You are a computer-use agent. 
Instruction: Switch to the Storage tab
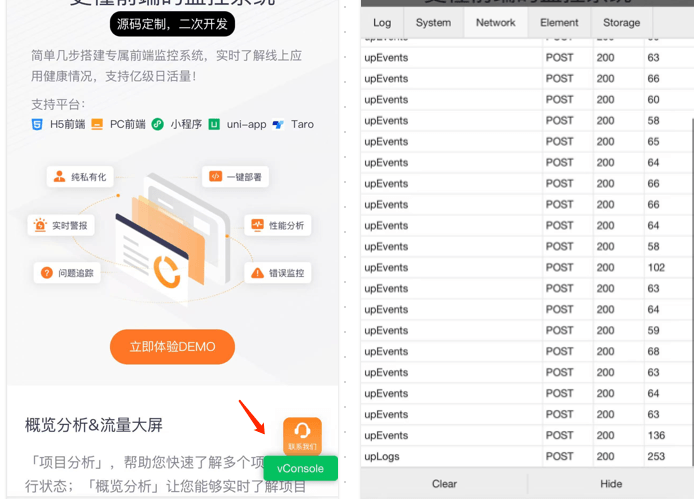(x=621, y=23)
